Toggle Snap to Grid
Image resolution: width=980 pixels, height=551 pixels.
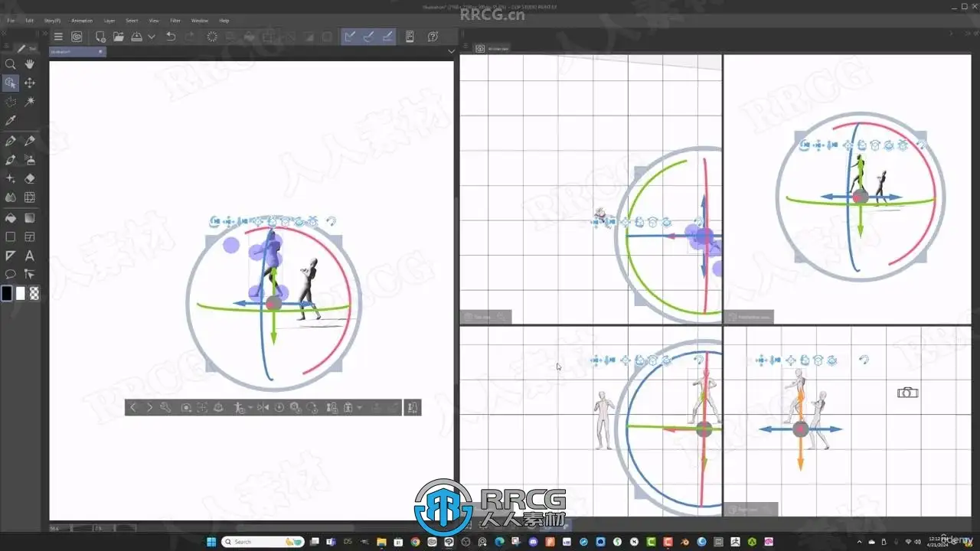(x=387, y=37)
